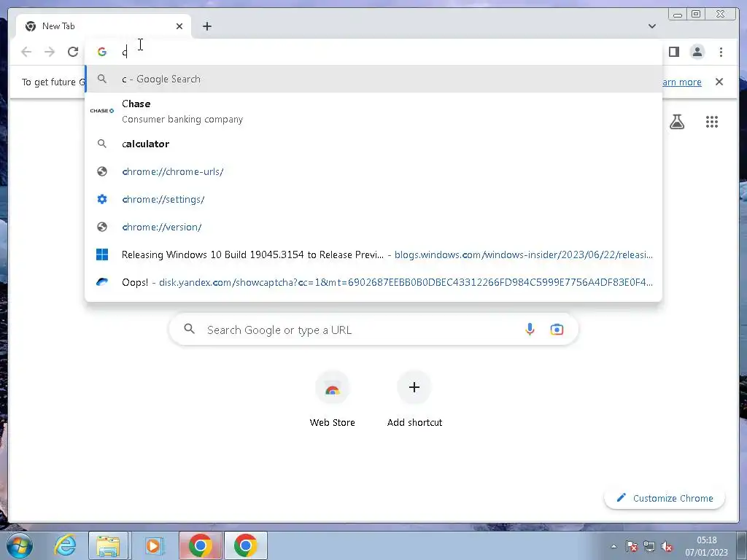The height and width of the screenshot is (560, 747).
Task: Open Windows Media Player on taskbar
Action: click(153, 545)
